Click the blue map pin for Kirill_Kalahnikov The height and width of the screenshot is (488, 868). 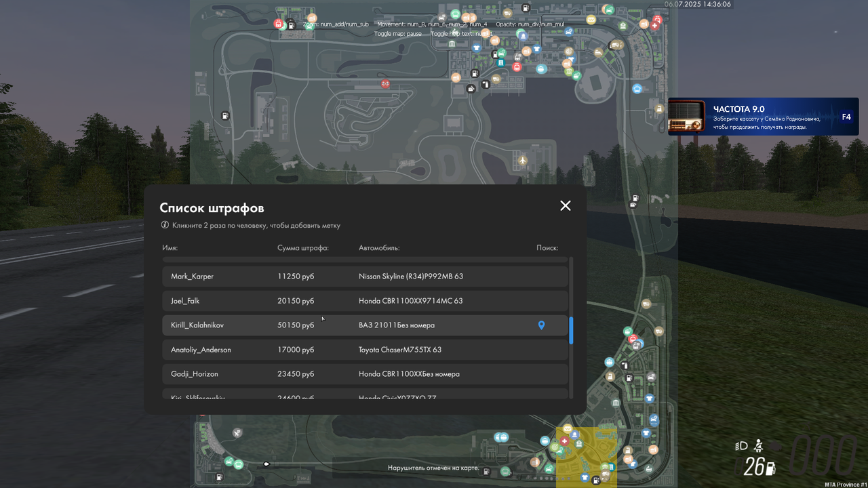point(541,325)
